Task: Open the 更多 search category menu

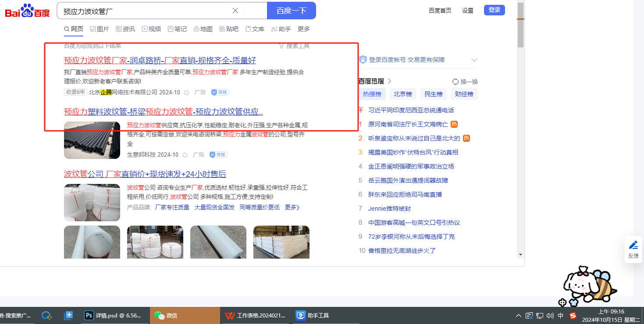Action: click(x=304, y=29)
